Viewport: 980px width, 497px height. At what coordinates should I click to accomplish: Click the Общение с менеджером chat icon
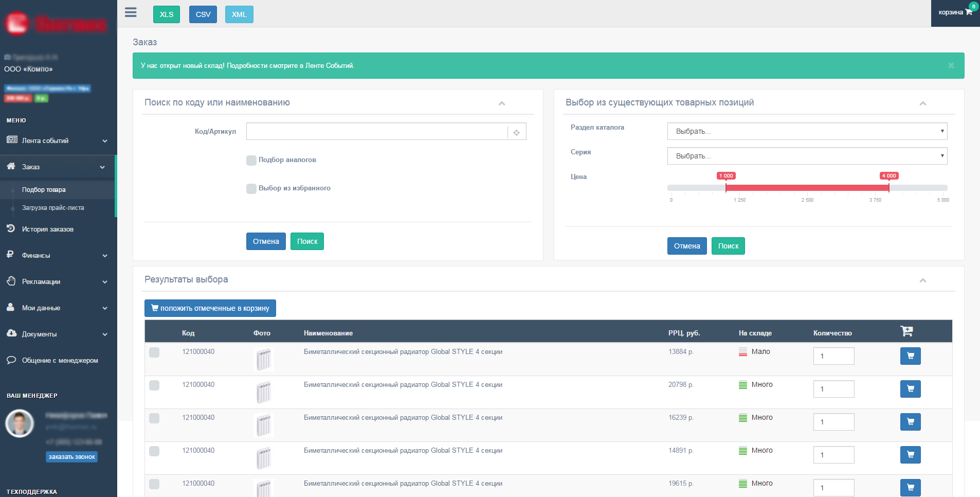coord(11,360)
